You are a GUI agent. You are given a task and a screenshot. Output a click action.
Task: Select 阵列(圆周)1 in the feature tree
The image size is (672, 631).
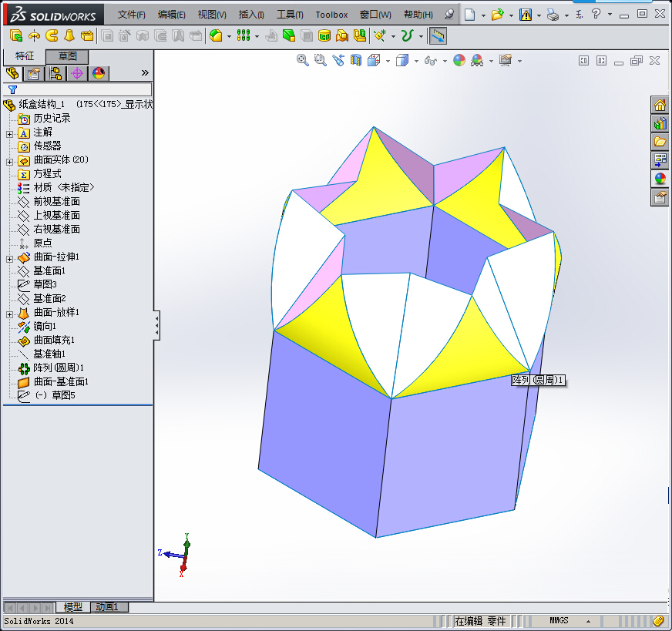[x=59, y=368]
